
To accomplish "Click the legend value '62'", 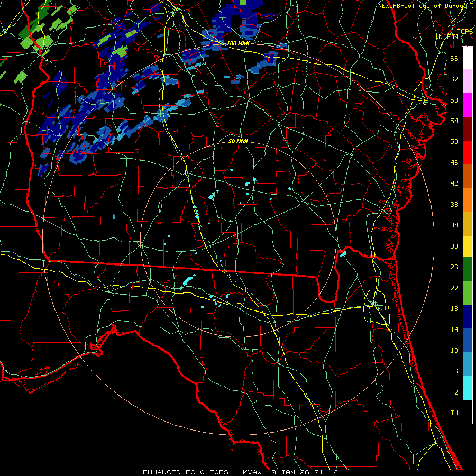I will click(454, 79).
